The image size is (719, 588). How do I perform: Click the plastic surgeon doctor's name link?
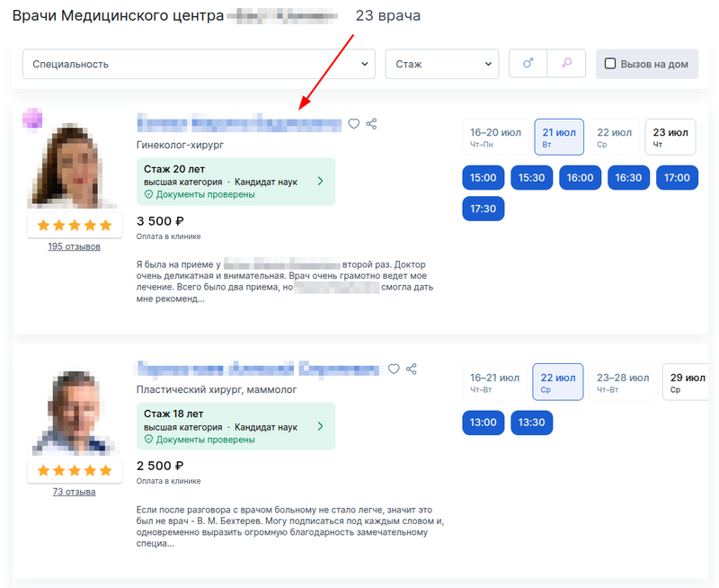pyautogui.click(x=259, y=369)
